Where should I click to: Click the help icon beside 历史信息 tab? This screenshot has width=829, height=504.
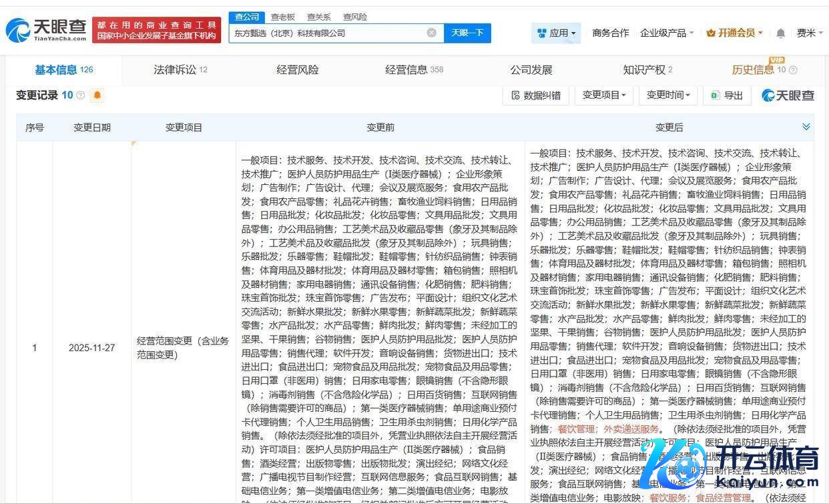coord(793,70)
